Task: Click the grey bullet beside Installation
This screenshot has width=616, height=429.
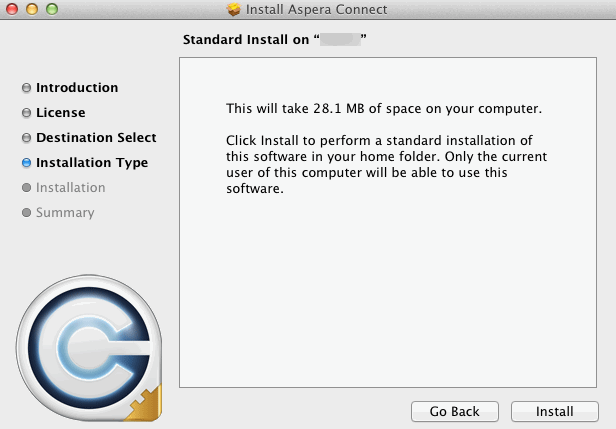Action: coord(26,188)
